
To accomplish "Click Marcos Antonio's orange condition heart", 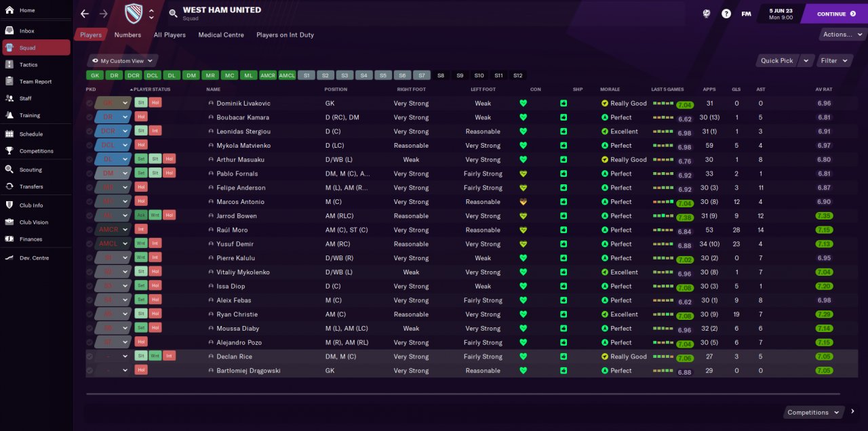I will click(523, 202).
